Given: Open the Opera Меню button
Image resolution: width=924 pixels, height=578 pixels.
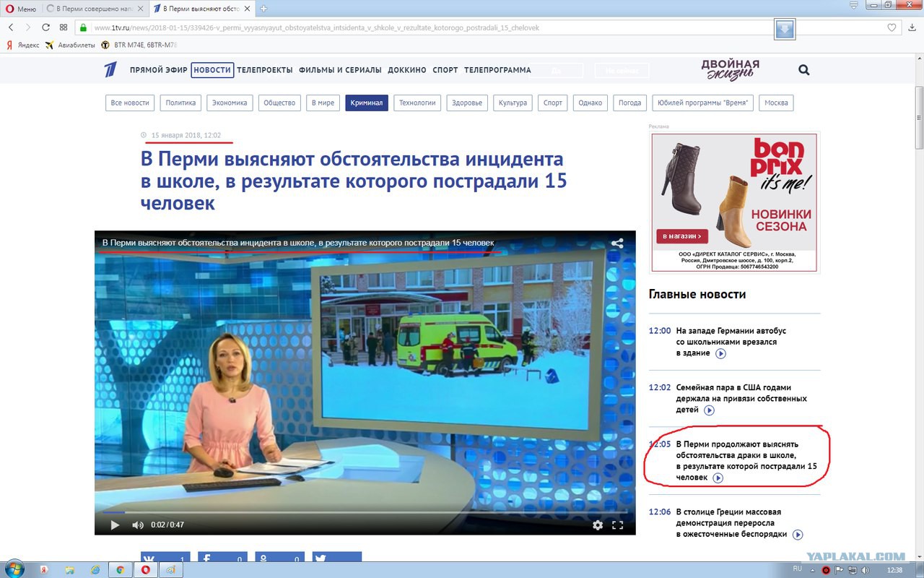Looking at the screenshot, I should 20,9.
